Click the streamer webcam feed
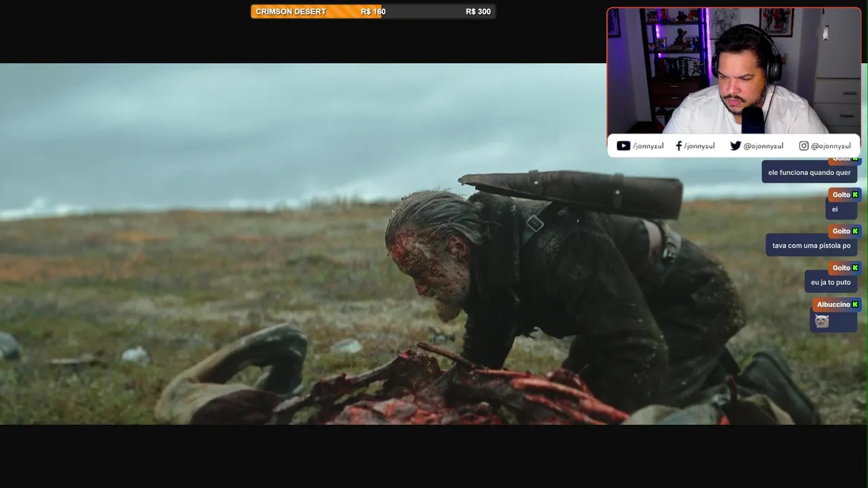Image resolution: width=868 pixels, height=488 pixels. [x=734, y=71]
